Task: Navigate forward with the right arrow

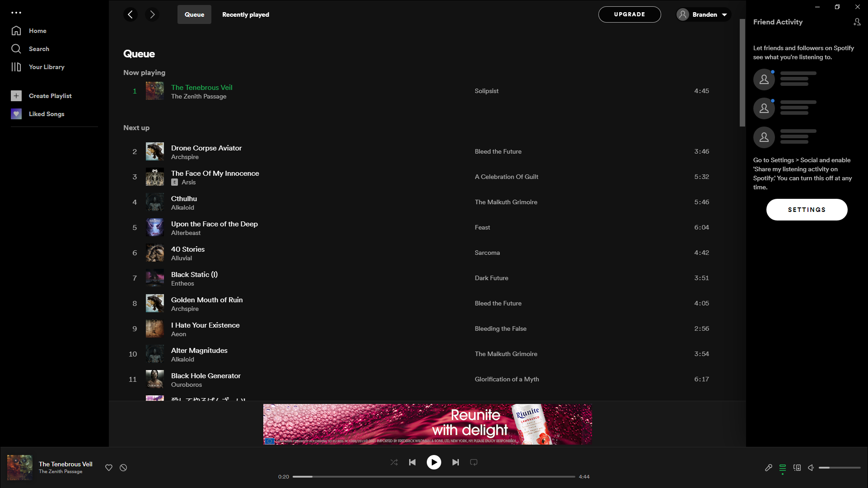Action: point(152,14)
